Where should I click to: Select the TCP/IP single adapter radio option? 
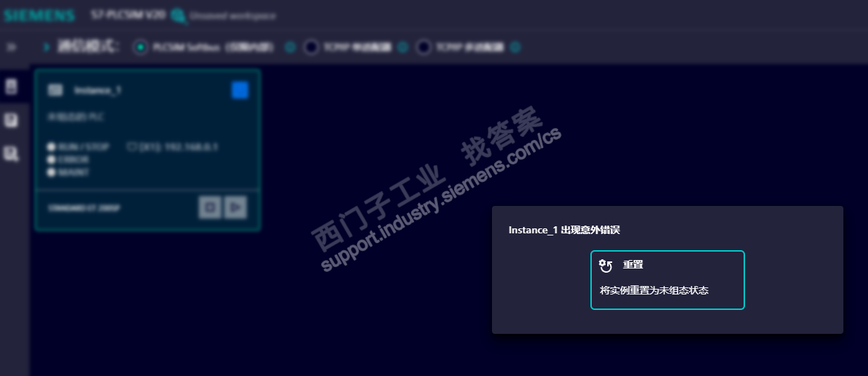tap(311, 47)
